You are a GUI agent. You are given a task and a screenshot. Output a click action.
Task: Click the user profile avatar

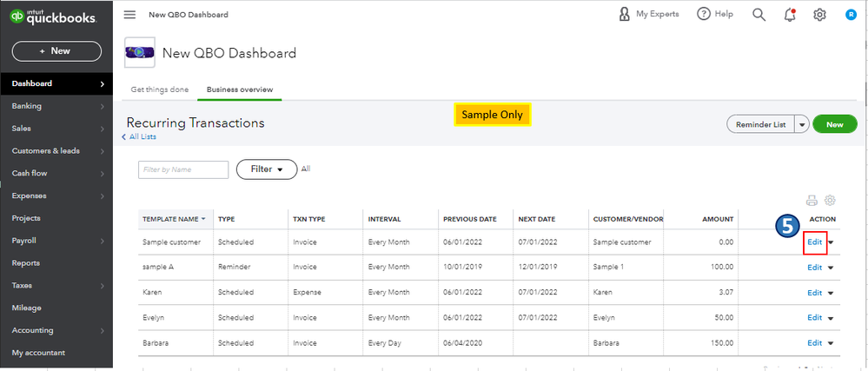coord(851,15)
